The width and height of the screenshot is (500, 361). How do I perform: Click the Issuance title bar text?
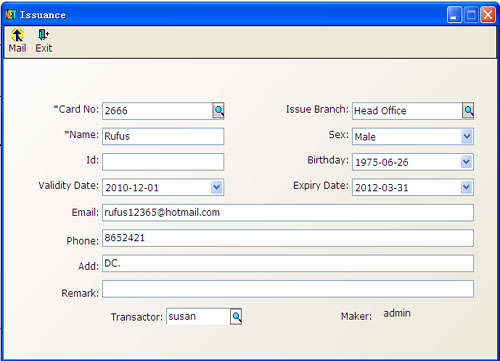pos(43,15)
